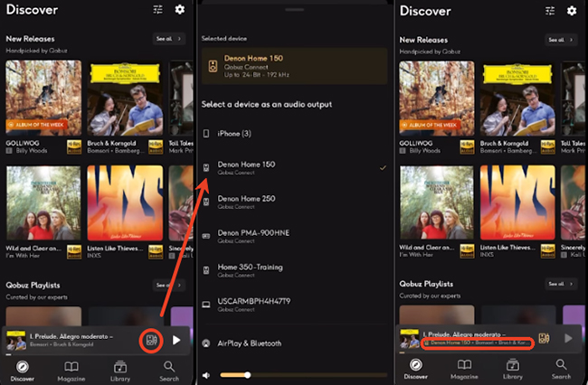Open GOLLIWOG album cover on left screen
This screenshot has height=385, width=588.
click(43, 98)
